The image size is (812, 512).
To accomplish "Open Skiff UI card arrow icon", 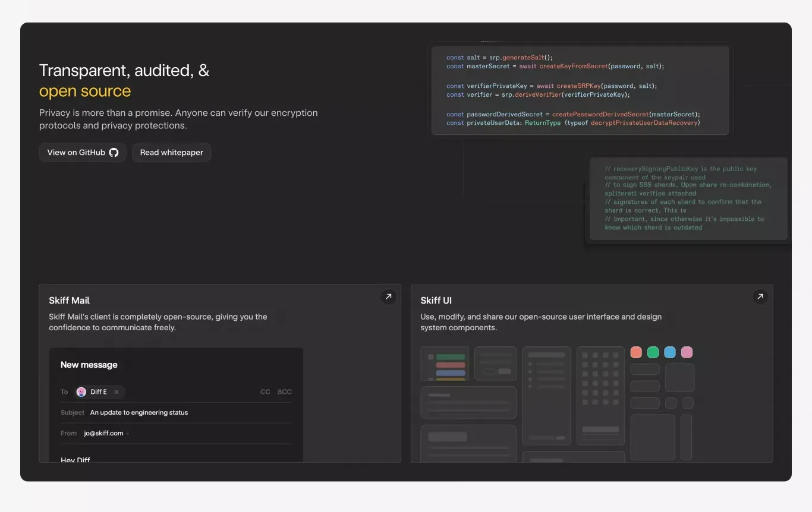I will 760,296.
